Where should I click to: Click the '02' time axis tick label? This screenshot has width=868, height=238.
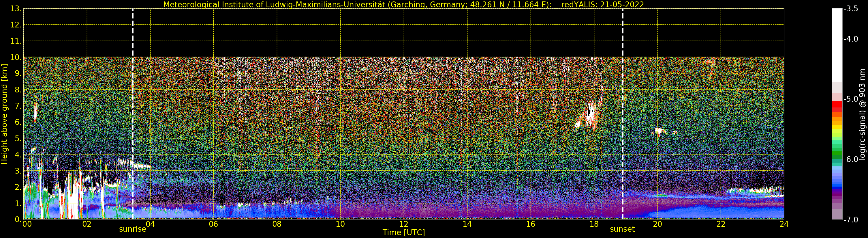[x=87, y=224]
